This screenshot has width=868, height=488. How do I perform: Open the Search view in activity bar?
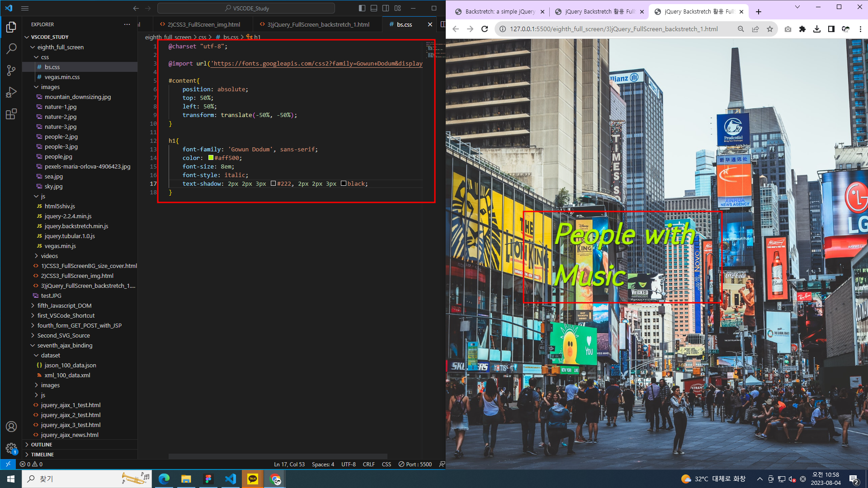[11, 48]
